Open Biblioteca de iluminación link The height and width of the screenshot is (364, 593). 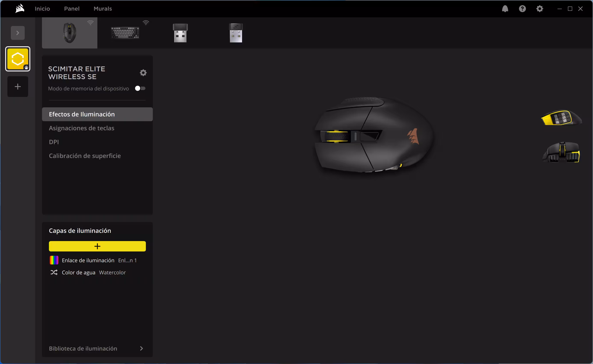pos(83,348)
